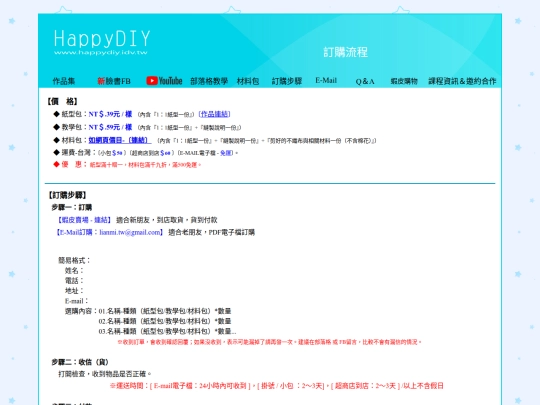Open the Q&A nav item
Screen dimensions: 540x405
[x=365, y=81]
